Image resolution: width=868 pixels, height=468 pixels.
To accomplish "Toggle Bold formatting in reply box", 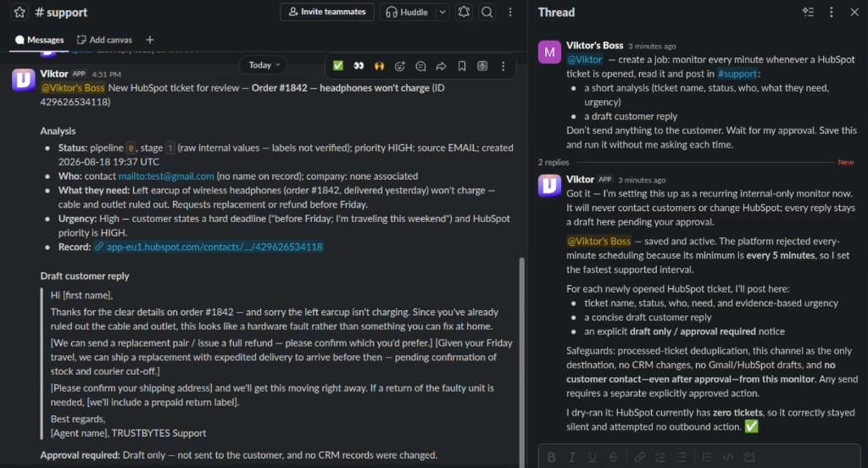I will pyautogui.click(x=551, y=458).
